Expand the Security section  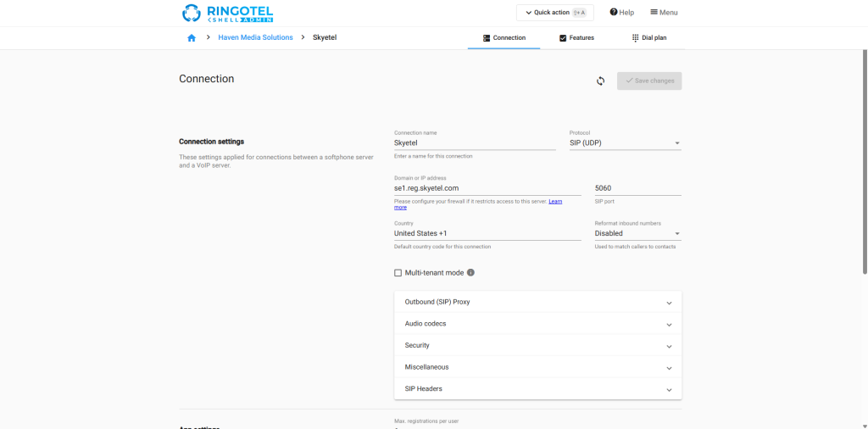[x=537, y=346]
